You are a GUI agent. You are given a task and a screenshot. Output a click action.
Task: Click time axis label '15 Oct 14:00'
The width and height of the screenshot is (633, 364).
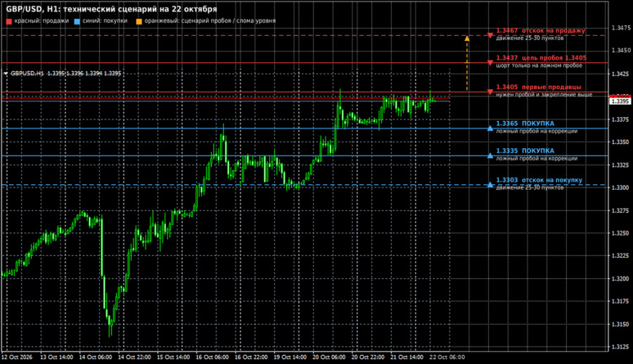click(173, 357)
